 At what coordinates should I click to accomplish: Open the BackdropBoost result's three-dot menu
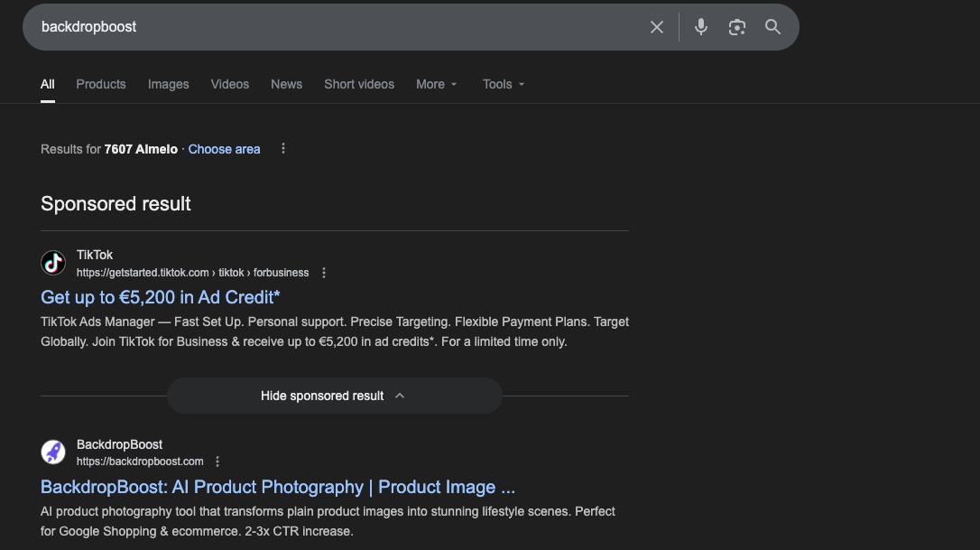[217, 461]
